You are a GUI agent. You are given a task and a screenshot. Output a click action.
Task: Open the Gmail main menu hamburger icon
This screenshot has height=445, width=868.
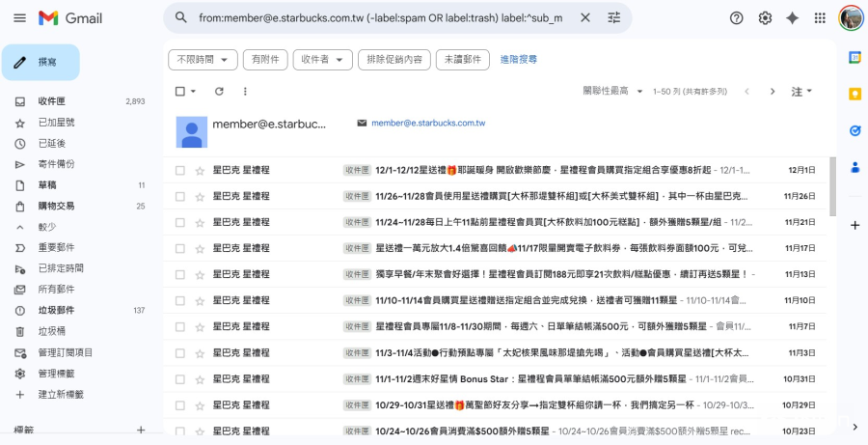19,18
